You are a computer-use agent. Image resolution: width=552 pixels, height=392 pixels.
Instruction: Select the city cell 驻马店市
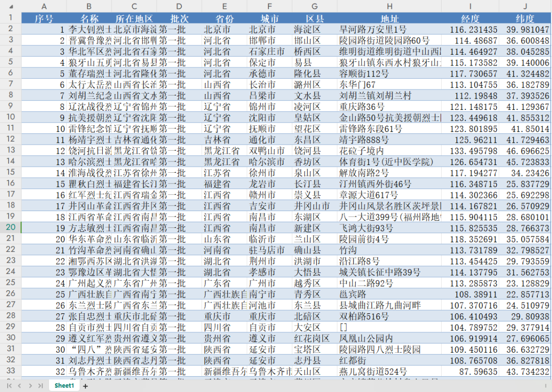269,250
